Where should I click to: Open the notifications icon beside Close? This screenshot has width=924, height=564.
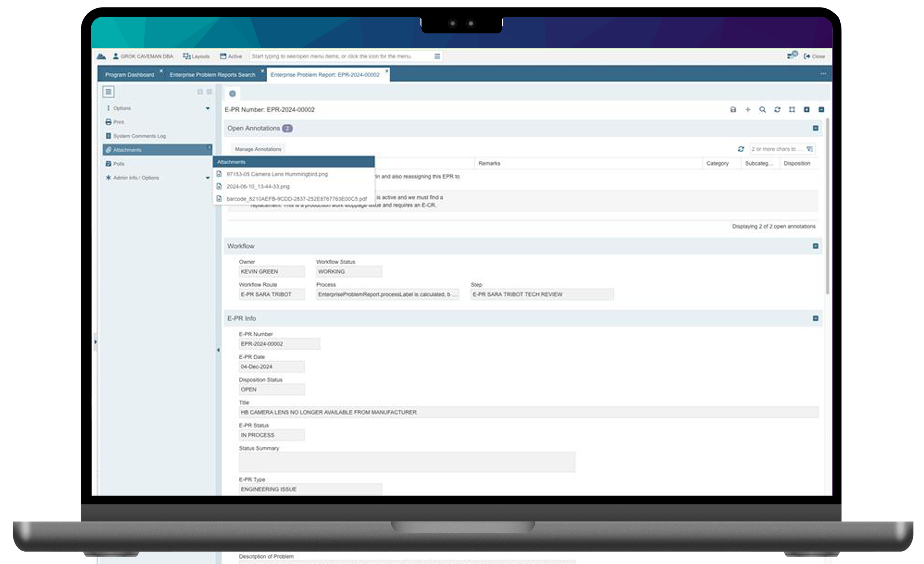(x=792, y=56)
